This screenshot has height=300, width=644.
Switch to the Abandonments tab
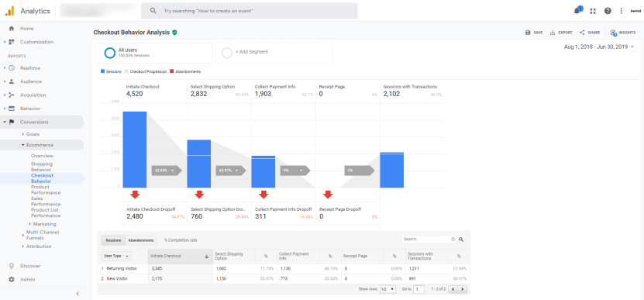point(141,240)
